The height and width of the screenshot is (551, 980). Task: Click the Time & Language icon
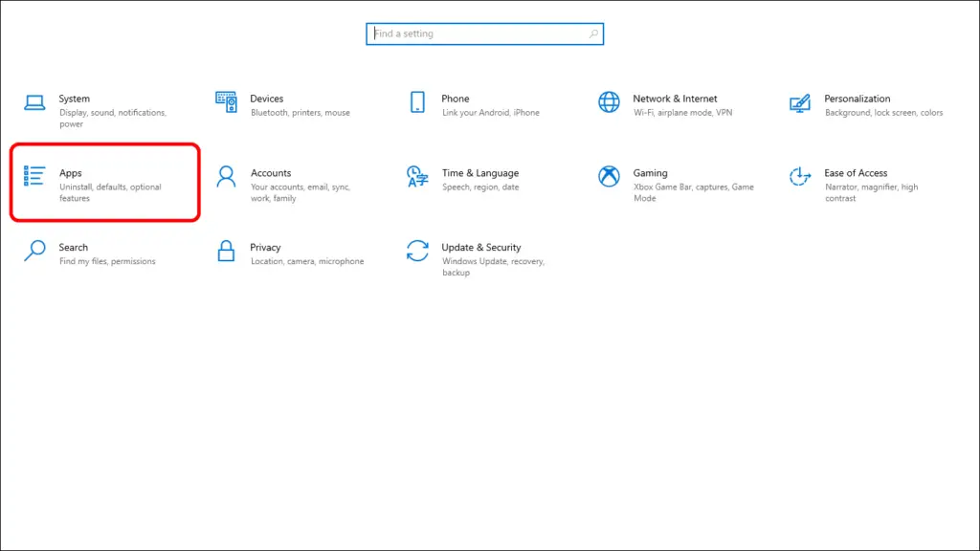[x=417, y=177]
